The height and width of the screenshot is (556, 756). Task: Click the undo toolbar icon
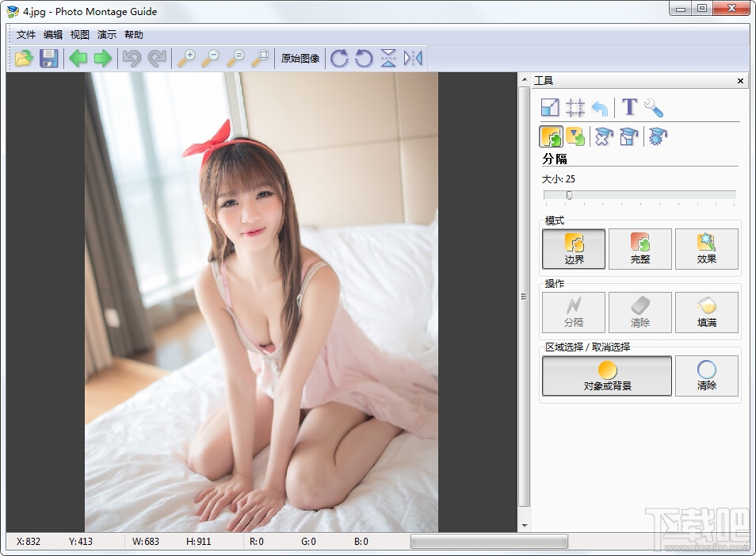(x=132, y=59)
